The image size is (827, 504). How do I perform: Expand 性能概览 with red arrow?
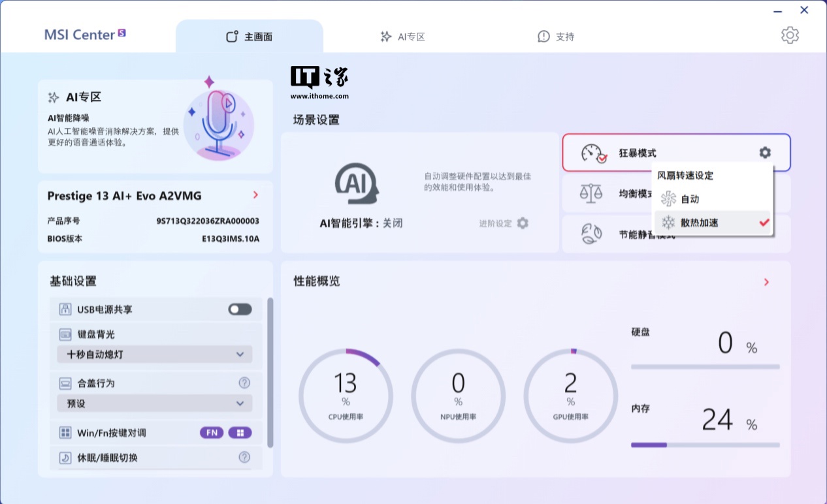coord(766,282)
